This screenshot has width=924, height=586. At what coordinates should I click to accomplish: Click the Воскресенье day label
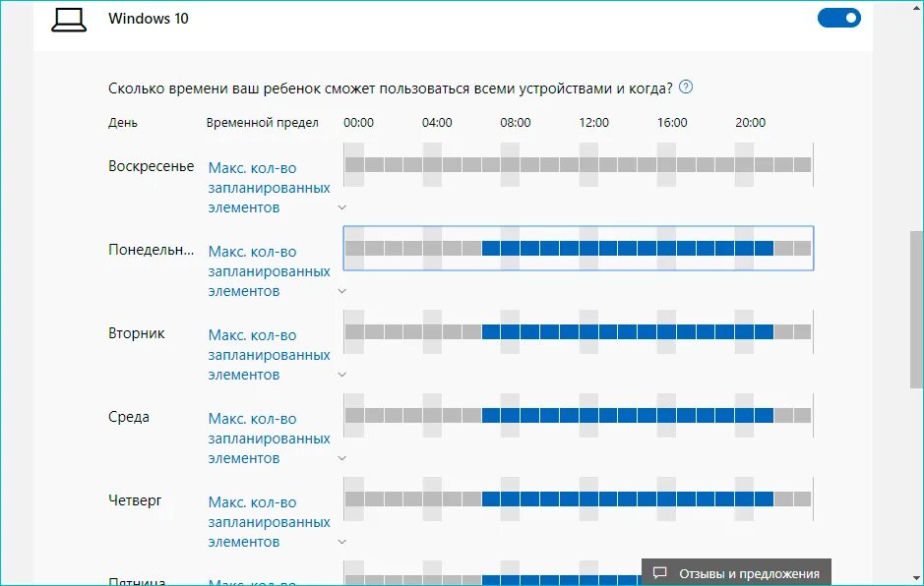coord(151,166)
